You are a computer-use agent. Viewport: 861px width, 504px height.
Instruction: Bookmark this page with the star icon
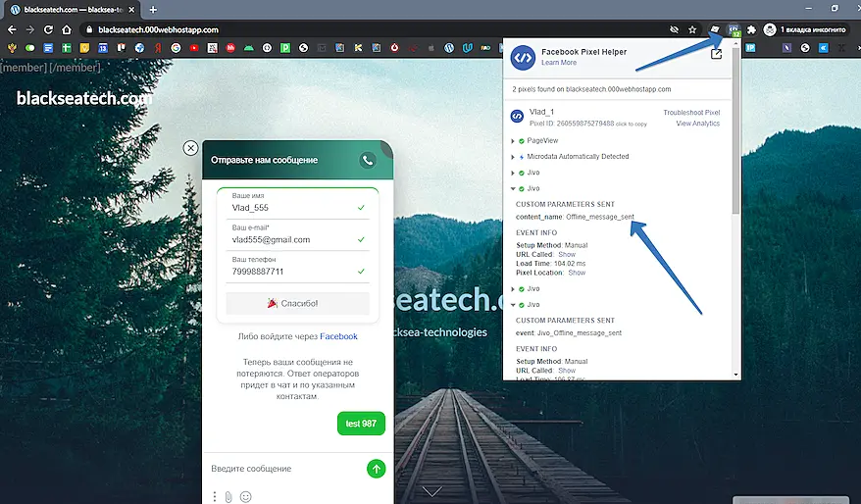[x=692, y=29]
